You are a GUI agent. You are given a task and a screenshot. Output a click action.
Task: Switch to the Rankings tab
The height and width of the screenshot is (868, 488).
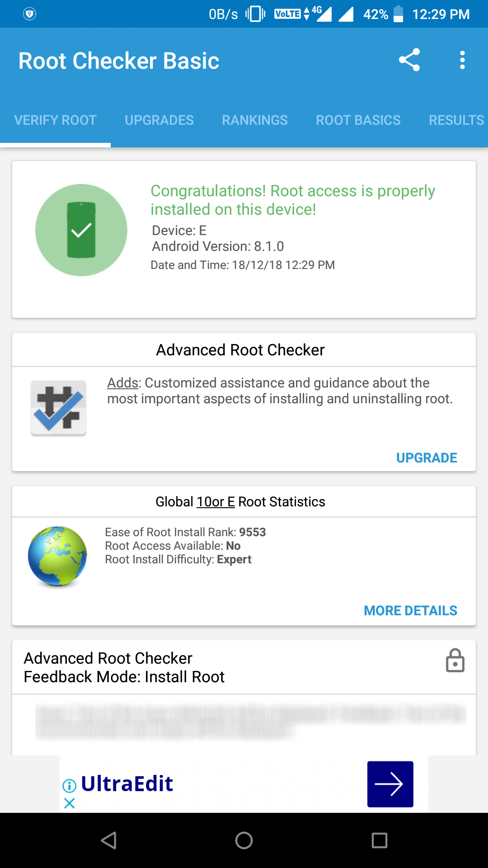[x=255, y=120]
